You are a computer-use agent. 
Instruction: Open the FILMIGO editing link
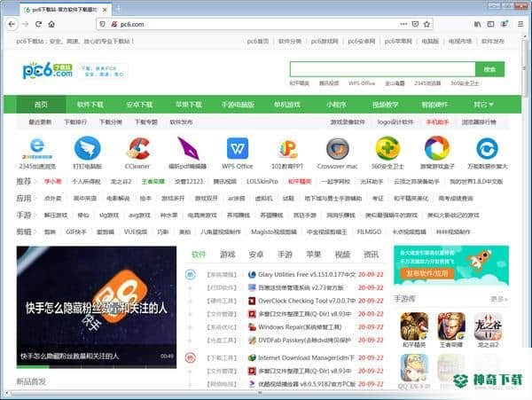click(x=369, y=232)
